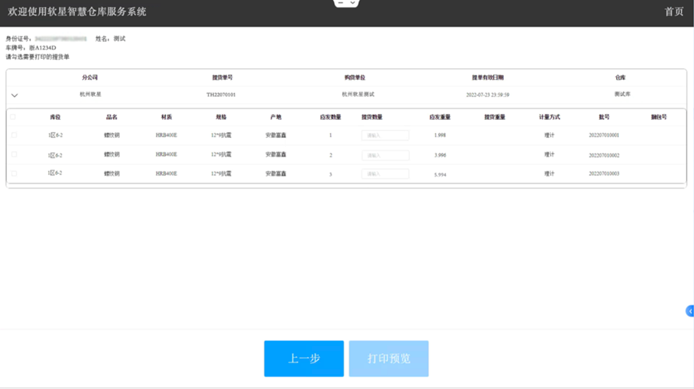Screen dimensions: 694x389
Task: Click the 库位 column header
Action: point(55,117)
